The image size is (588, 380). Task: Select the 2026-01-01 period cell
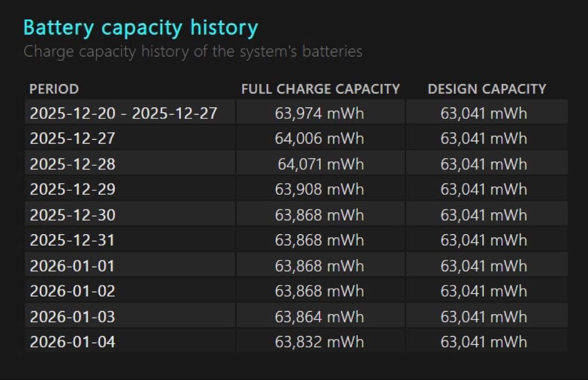click(72, 266)
